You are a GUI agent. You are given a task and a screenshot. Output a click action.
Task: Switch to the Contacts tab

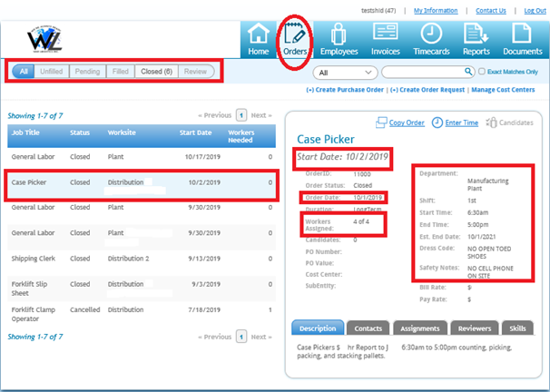click(368, 328)
